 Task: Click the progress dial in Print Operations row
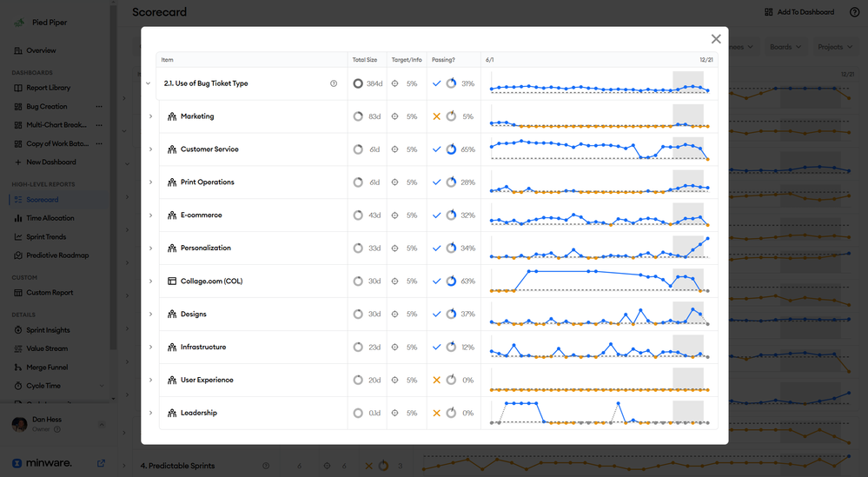451,182
